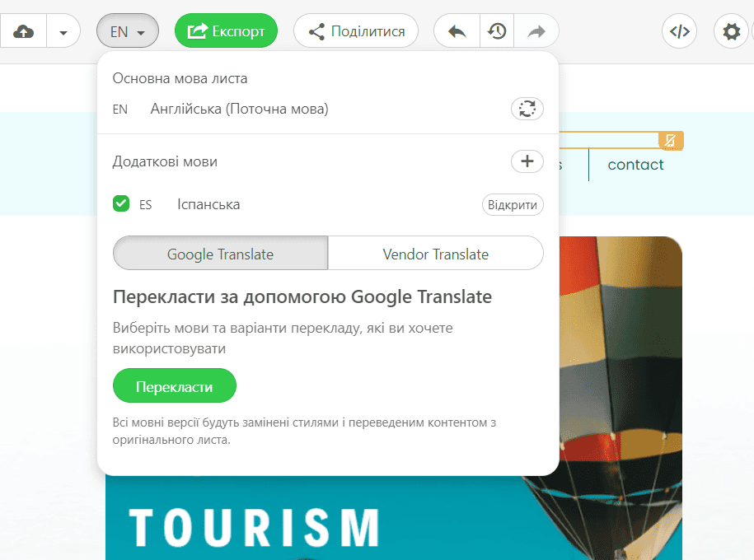Click the undo arrow icon
This screenshot has width=754, height=560.
[456, 30]
